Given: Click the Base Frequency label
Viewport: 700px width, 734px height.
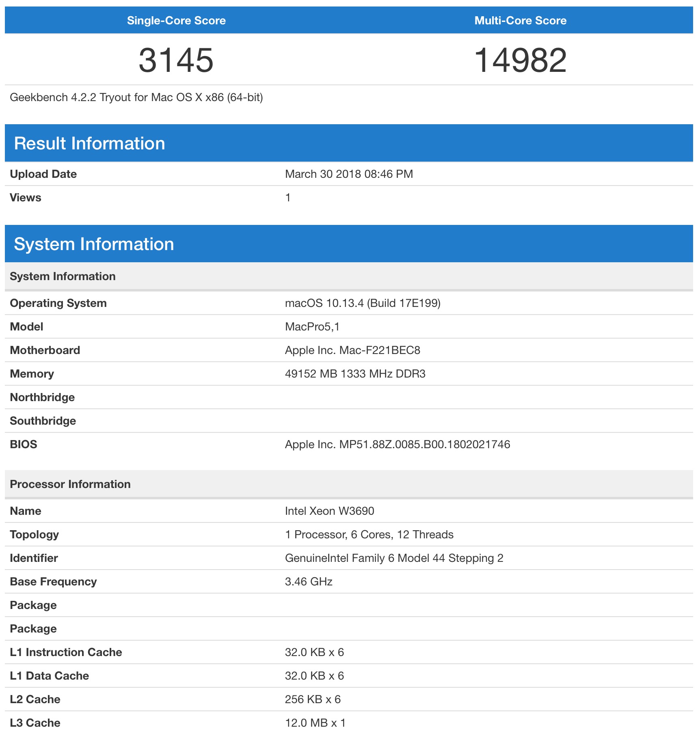Looking at the screenshot, I should (x=53, y=582).
